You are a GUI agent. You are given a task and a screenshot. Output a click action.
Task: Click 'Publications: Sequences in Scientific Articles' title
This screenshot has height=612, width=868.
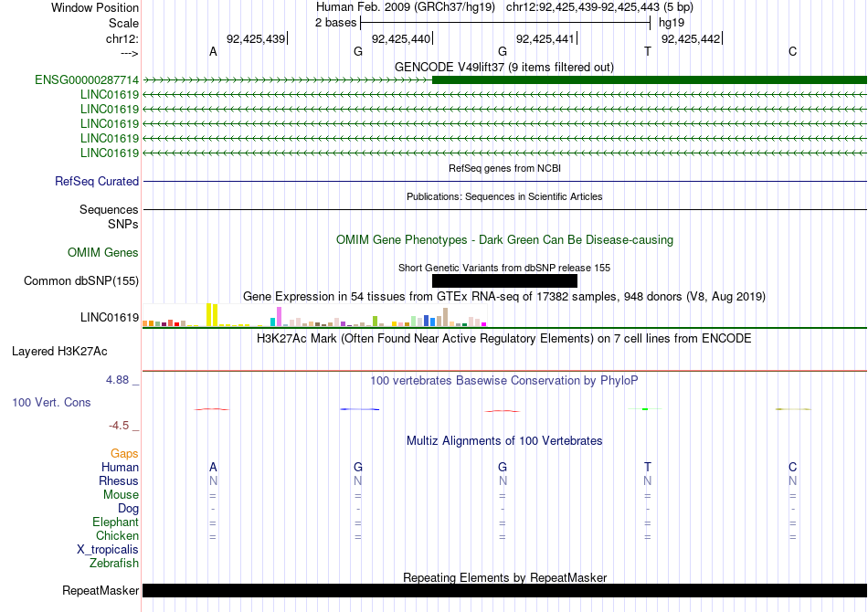[x=504, y=196]
